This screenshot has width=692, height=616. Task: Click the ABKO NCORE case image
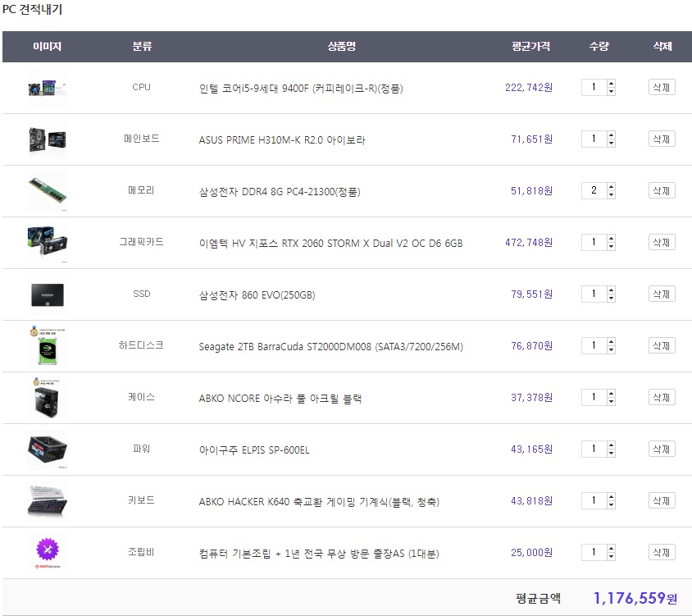47,398
